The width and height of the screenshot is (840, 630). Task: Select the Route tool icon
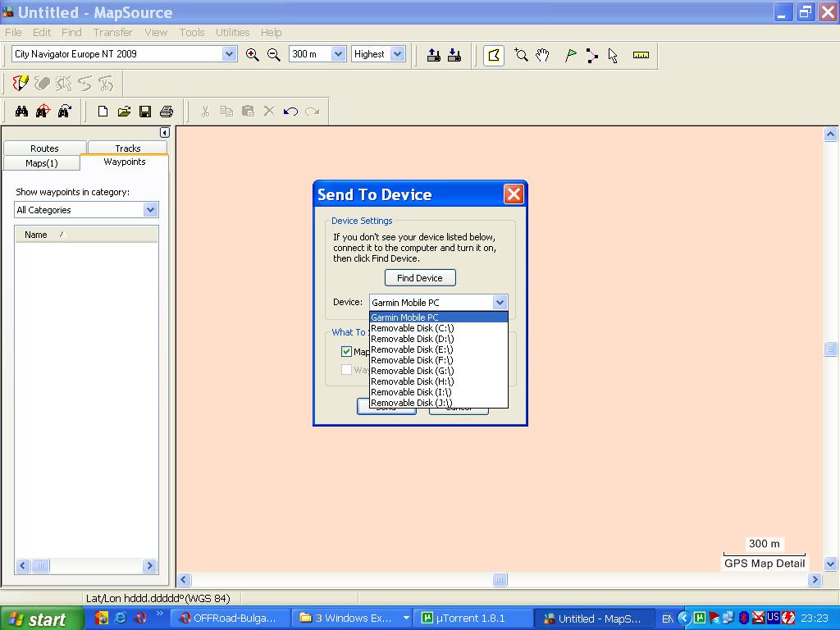pos(592,55)
